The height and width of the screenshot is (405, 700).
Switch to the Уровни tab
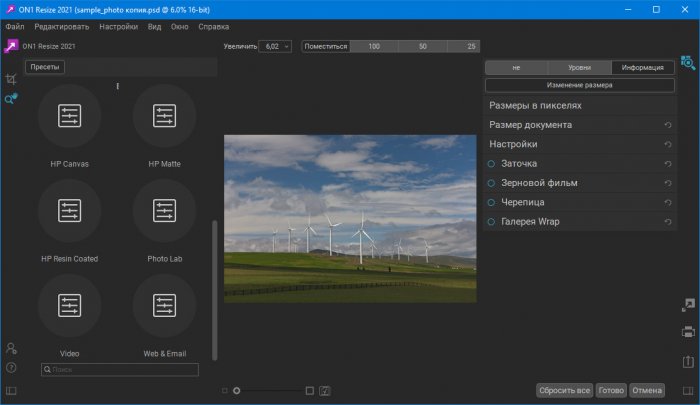click(579, 67)
